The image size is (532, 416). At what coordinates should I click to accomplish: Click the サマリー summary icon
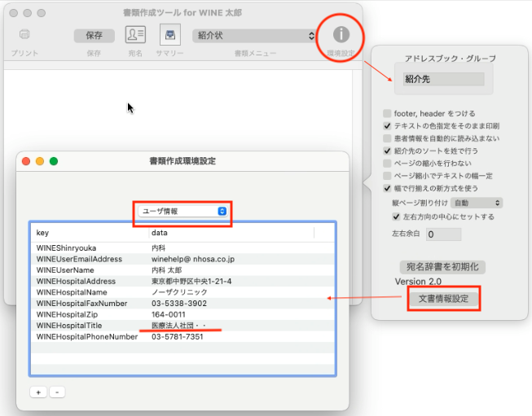(x=169, y=35)
